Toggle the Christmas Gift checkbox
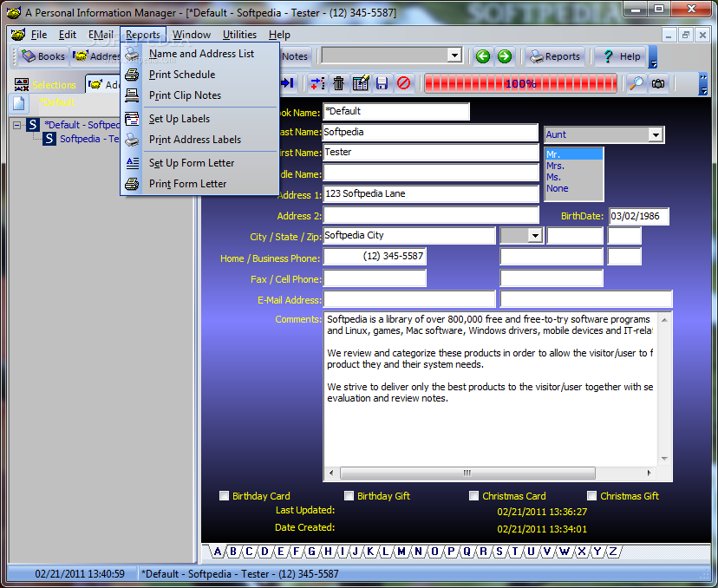This screenshot has height=588, width=718. pyautogui.click(x=592, y=496)
